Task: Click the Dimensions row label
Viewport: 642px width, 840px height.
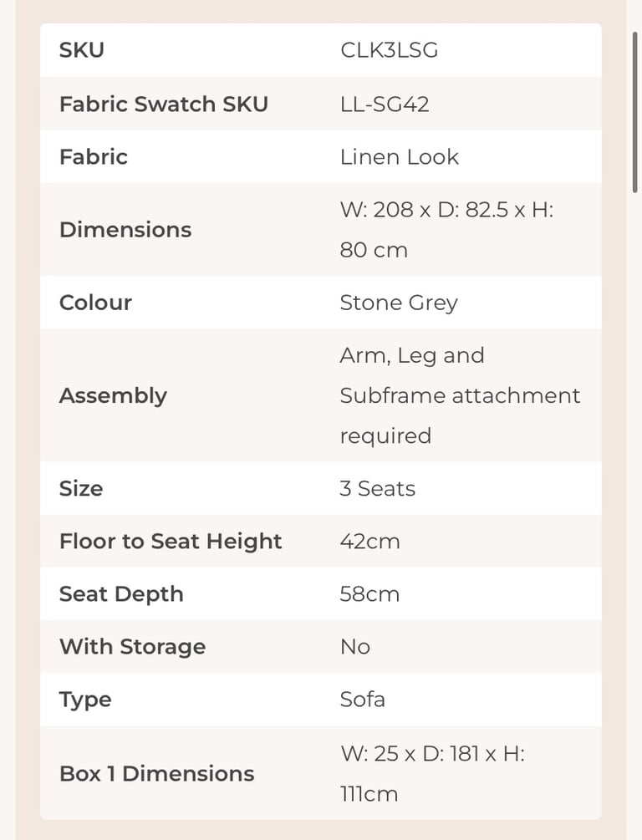Action: [x=125, y=230]
